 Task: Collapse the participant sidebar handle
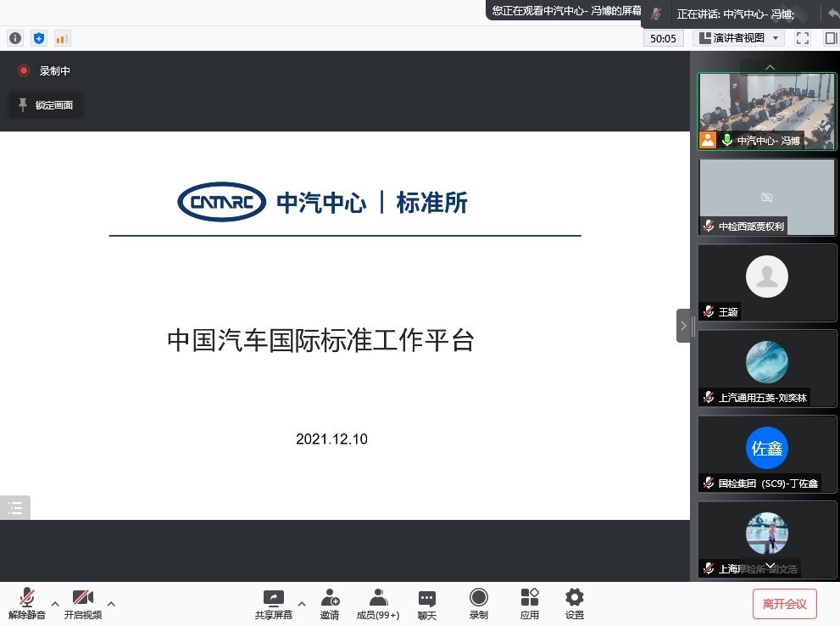coord(683,326)
